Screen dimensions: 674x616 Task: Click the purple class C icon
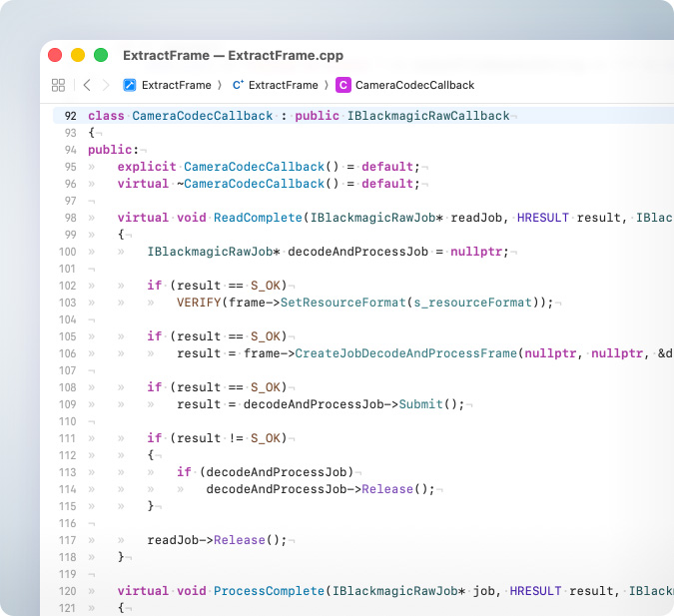click(343, 85)
